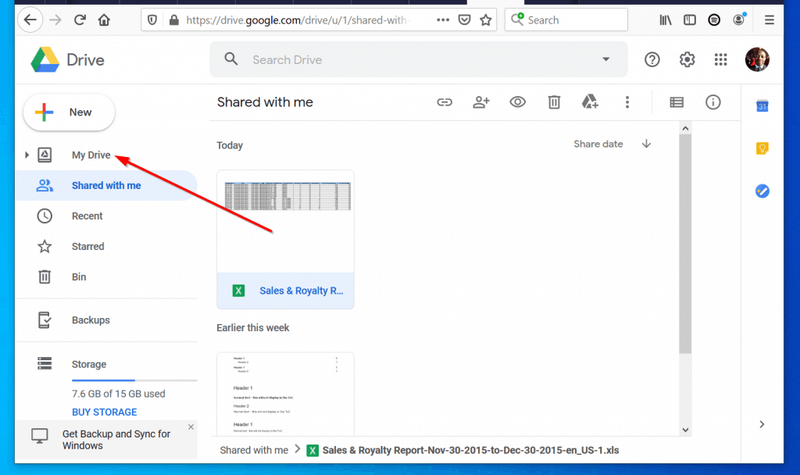Image resolution: width=800 pixels, height=475 pixels.
Task: Open Google Tasks side panel icon
Action: [x=762, y=191]
